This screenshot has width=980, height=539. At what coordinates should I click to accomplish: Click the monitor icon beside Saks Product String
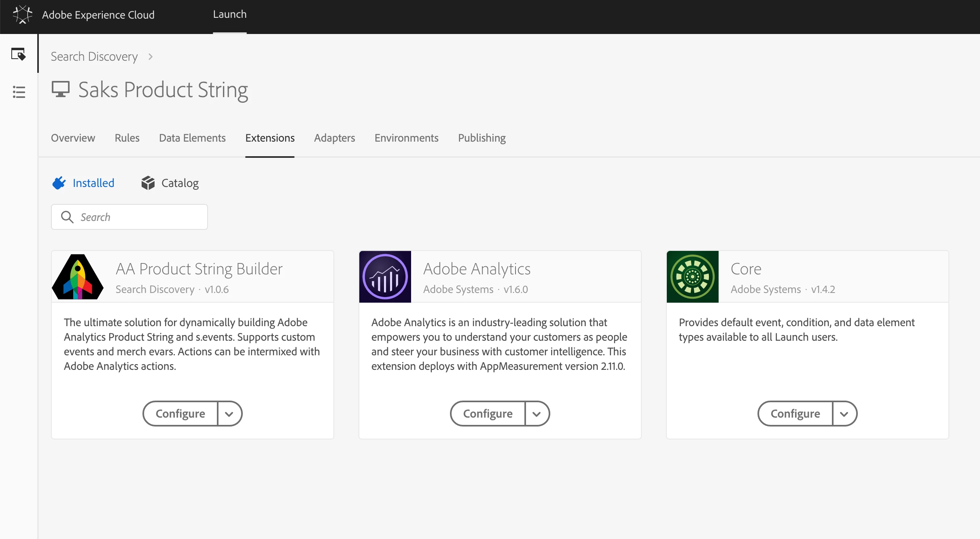(x=61, y=89)
